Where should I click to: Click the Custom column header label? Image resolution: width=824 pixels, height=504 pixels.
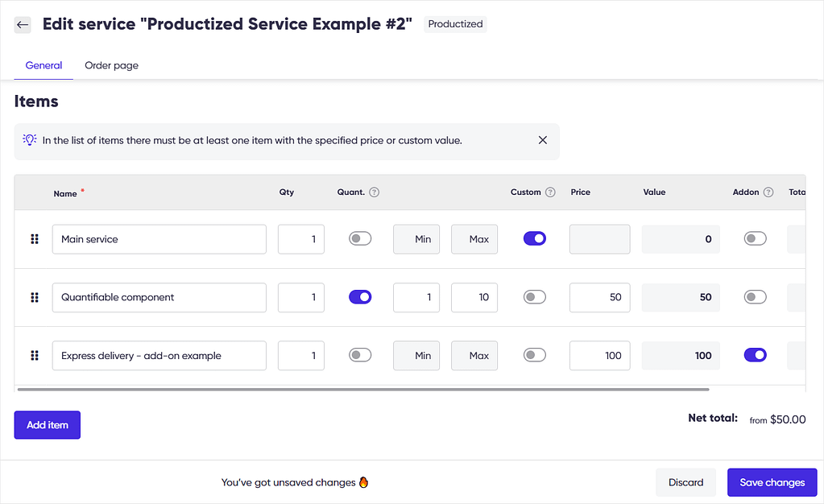[x=525, y=192]
